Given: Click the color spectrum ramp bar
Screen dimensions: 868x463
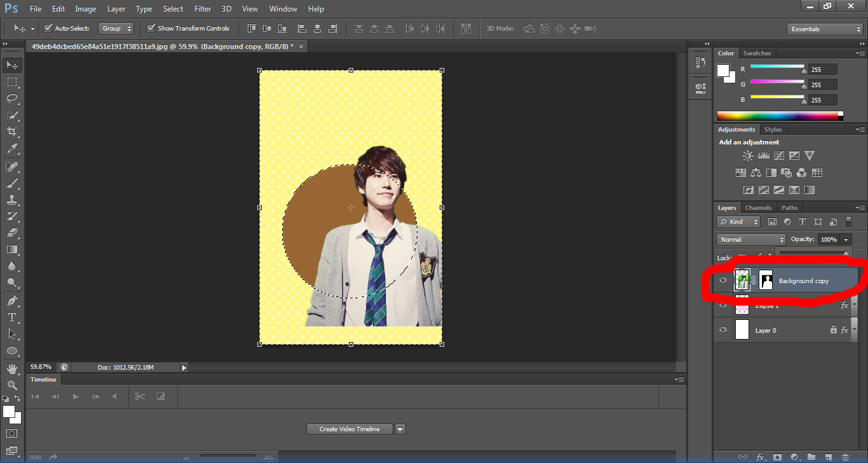Looking at the screenshot, I should click(778, 116).
